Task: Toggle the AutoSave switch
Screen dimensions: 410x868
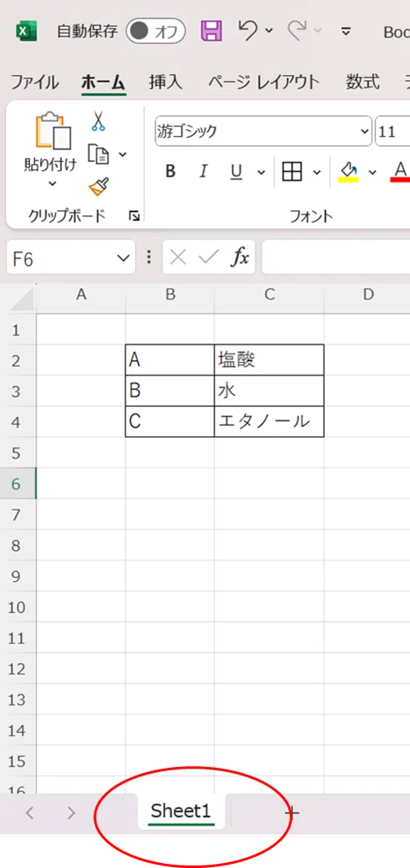Action: [x=155, y=31]
